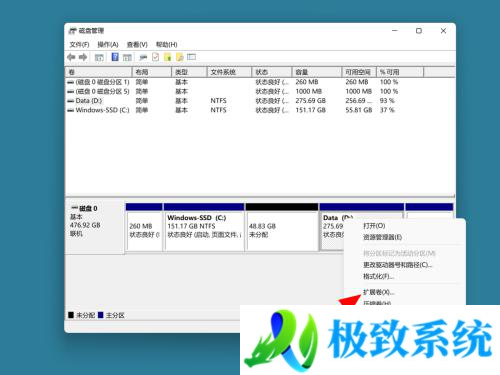This screenshot has width=500, height=375.
Task: Select the Data (D:) row in volume list
Action: pos(260,101)
